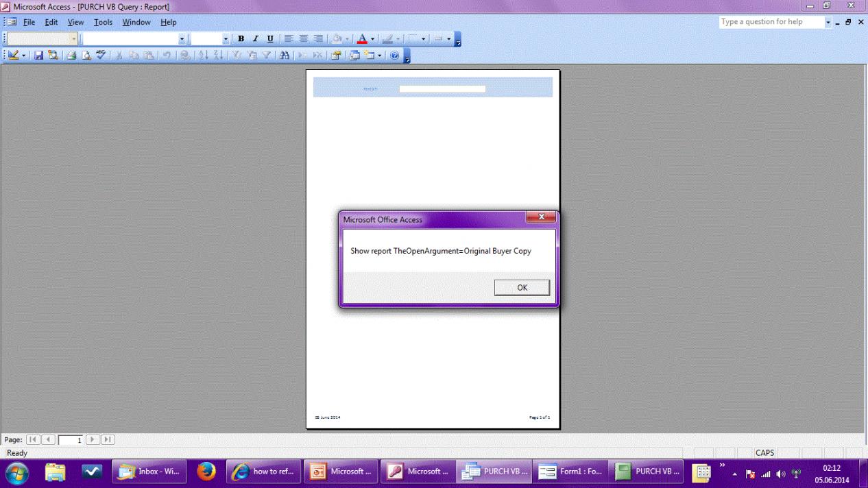
Task: Open the Help menu
Action: 169,22
